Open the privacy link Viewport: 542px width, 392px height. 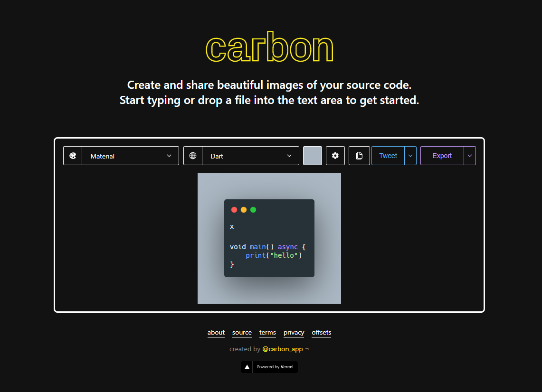(294, 333)
